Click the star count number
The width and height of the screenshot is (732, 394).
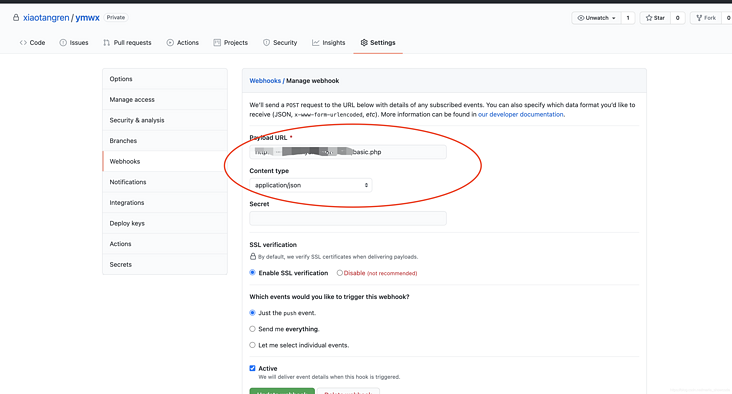[677, 18]
